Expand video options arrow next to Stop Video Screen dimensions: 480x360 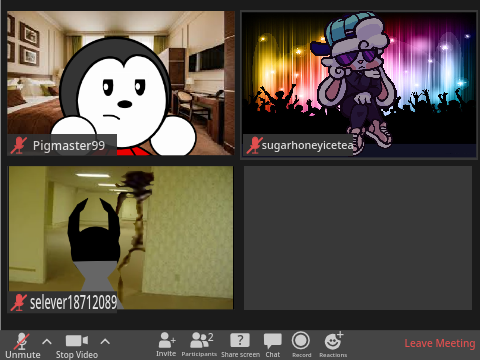(105, 341)
